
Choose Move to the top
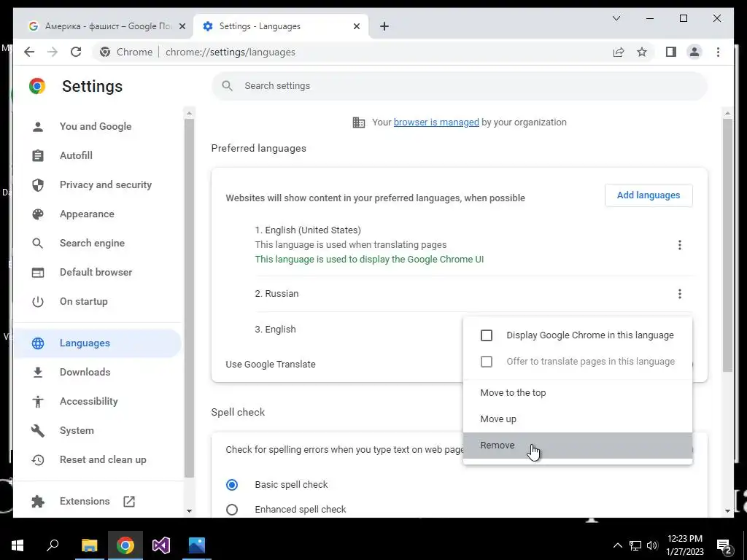click(x=578, y=393)
